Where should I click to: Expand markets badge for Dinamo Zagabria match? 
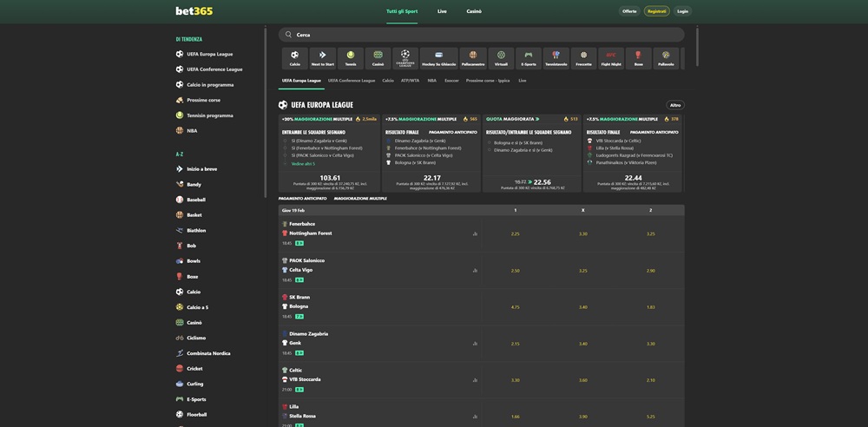299,353
